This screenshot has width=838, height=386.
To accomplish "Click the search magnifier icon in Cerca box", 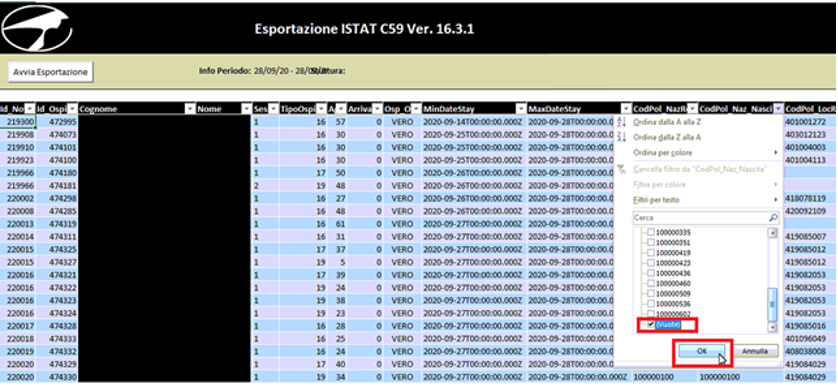I will (x=773, y=218).
